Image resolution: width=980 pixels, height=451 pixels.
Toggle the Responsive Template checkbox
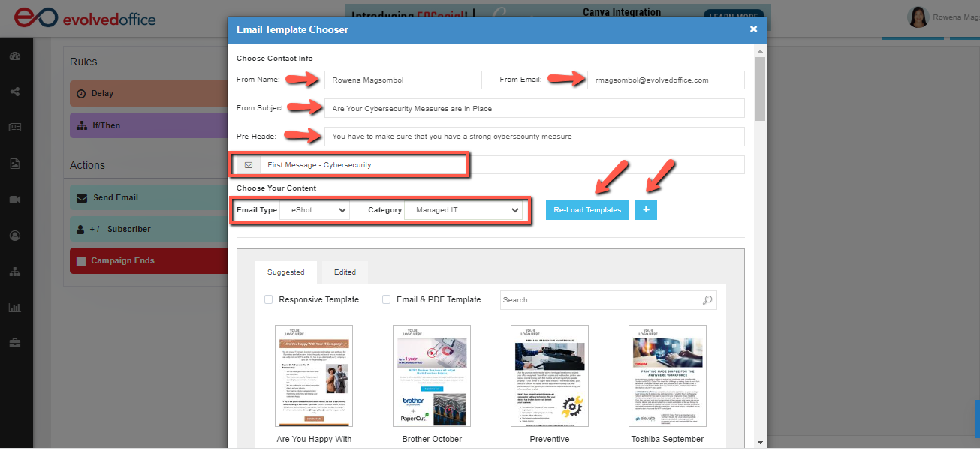pyautogui.click(x=269, y=299)
